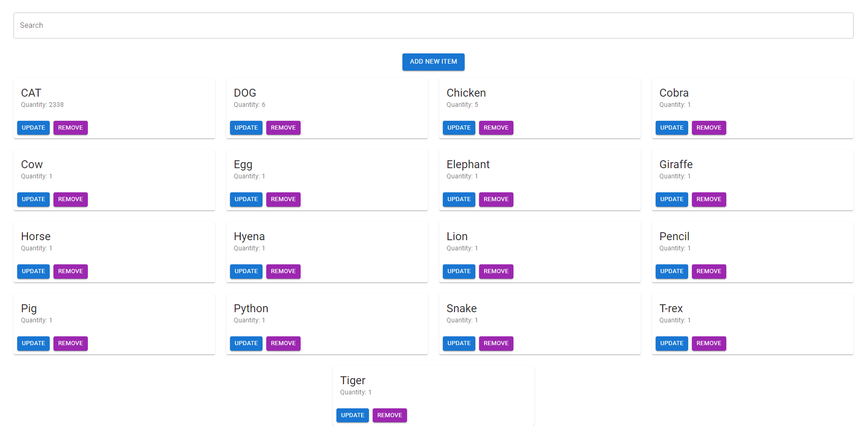Click Update on Lion card
The width and height of the screenshot is (868, 426).
tap(459, 271)
